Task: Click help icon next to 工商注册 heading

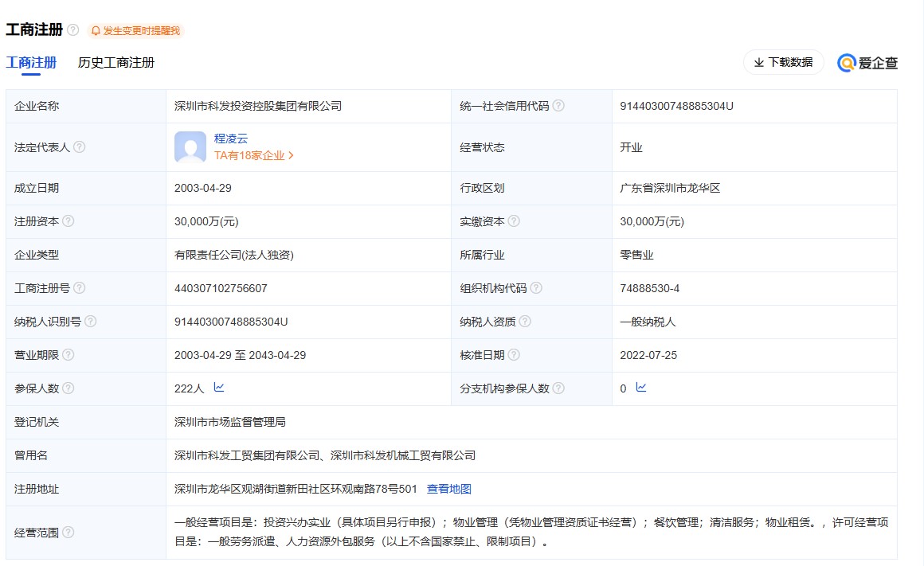Action: click(73, 30)
